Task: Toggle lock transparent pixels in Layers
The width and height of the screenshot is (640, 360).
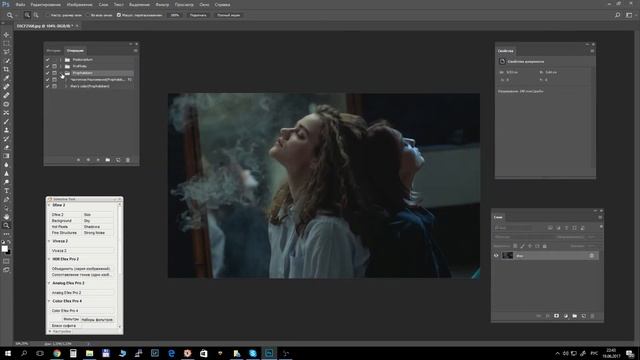Action: (515, 246)
